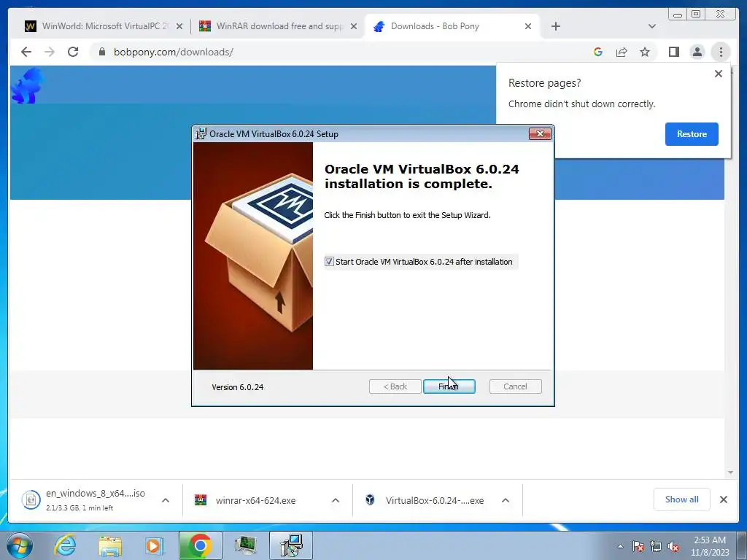Close the Downloads - Bob Pony tab
The height and width of the screenshot is (560, 747).
coord(528,26)
